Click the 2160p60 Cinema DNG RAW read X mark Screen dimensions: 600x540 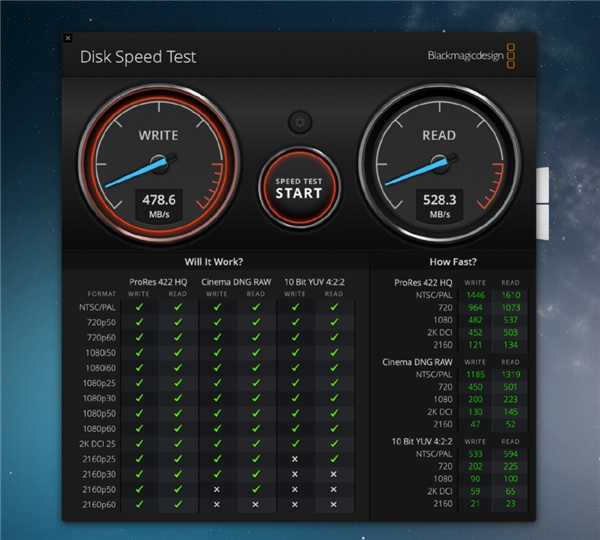click(x=256, y=505)
